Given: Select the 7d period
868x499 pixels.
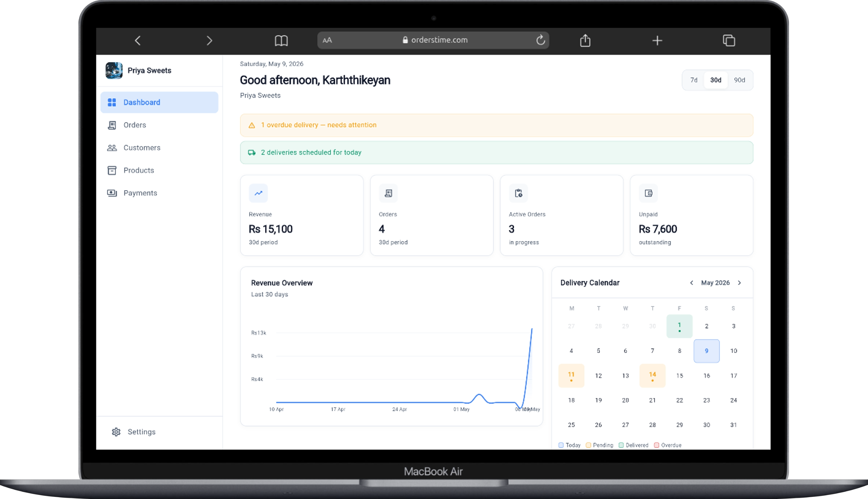Looking at the screenshot, I should point(694,80).
